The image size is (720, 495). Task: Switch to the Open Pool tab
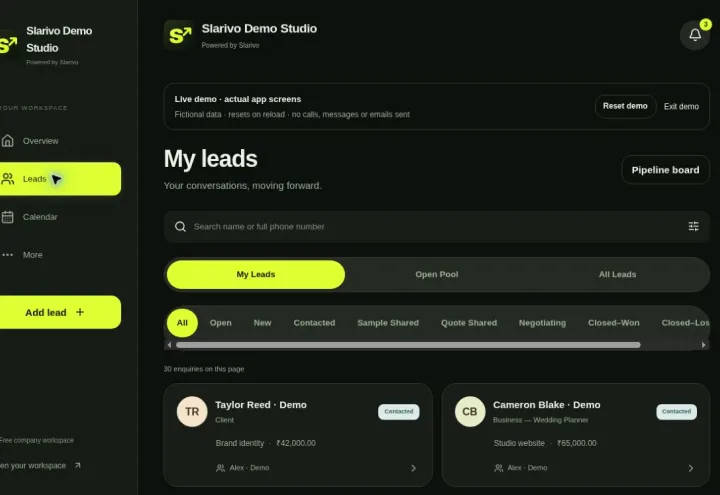(x=437, y=275)
